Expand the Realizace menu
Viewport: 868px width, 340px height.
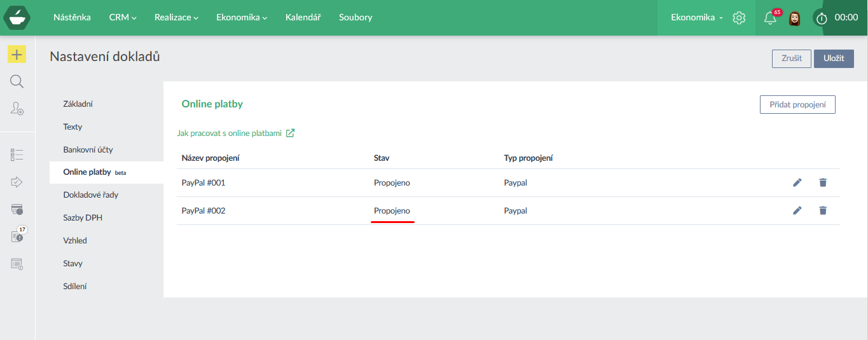click(176, 18)
